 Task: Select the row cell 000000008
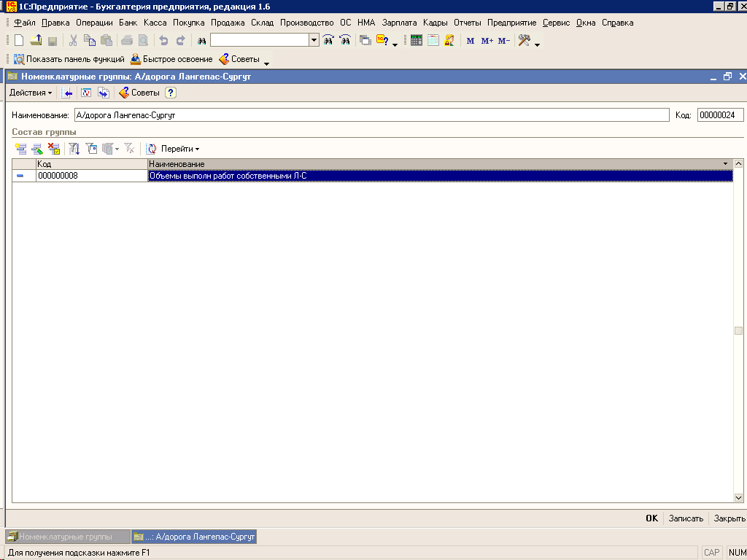coord(92,176)
